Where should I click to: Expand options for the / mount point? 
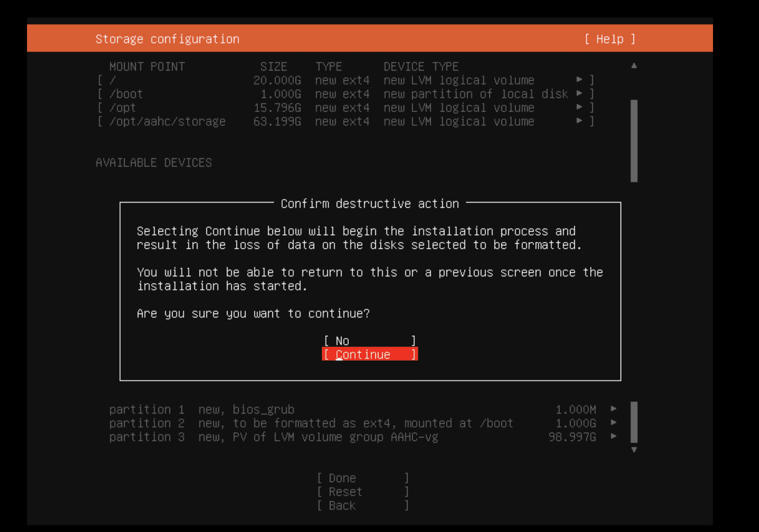[579, 80]
